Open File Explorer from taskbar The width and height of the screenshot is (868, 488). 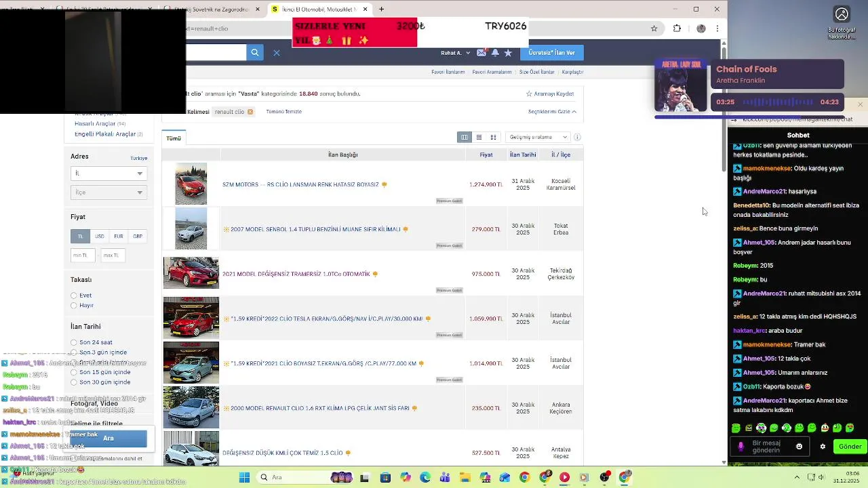point(465,477)
